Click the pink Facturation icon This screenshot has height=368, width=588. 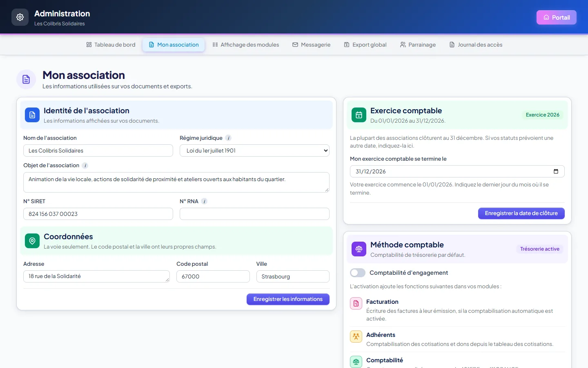point(356,303)
